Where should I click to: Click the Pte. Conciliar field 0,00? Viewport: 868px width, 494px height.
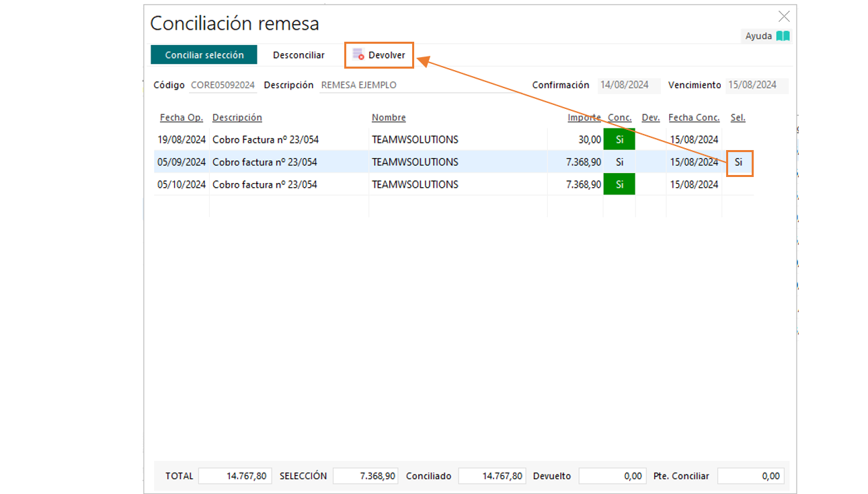tap(751, 476)
